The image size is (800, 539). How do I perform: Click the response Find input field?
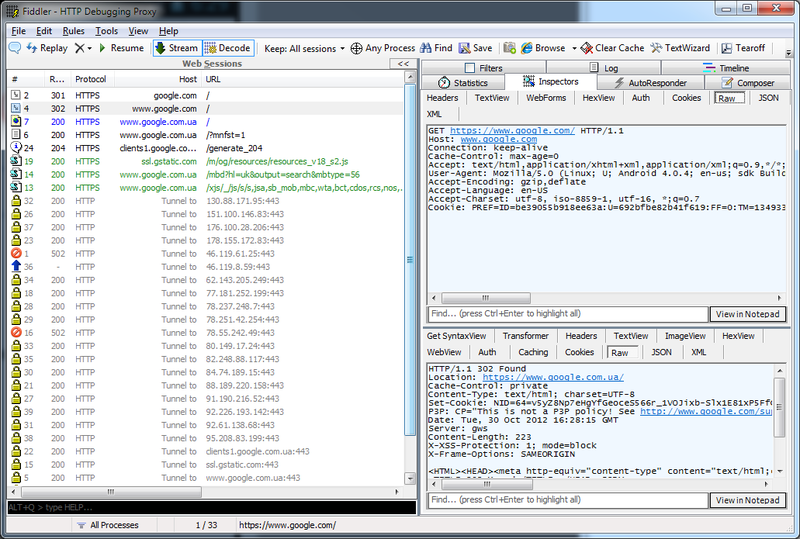568,500
